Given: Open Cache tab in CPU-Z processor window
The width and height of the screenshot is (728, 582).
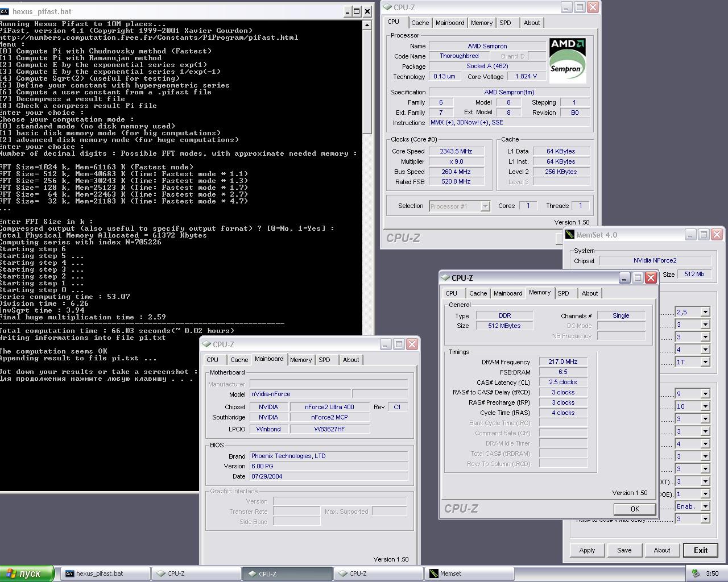Looking at the screenshot, I should tap(420, 23).
